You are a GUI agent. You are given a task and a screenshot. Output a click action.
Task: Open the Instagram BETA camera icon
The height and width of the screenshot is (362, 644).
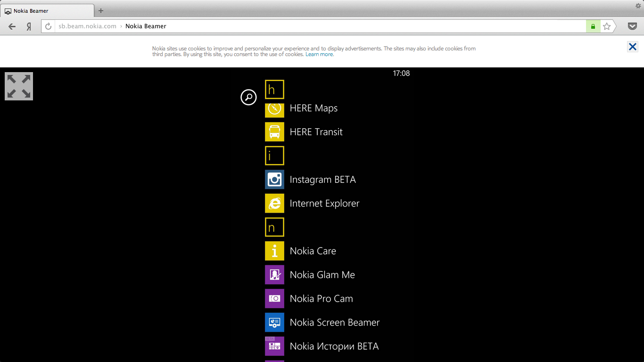[274, 180]
